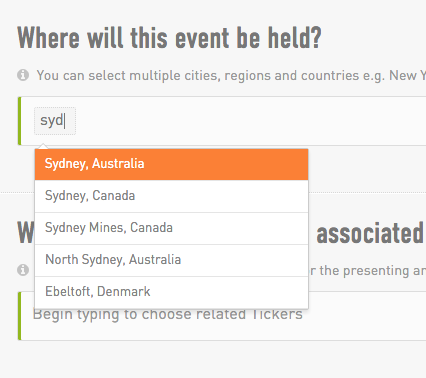This screenshot has width=426, height=378.
Task: Click the 'You can select multiple cities' helper text
Action: point(231,76)
